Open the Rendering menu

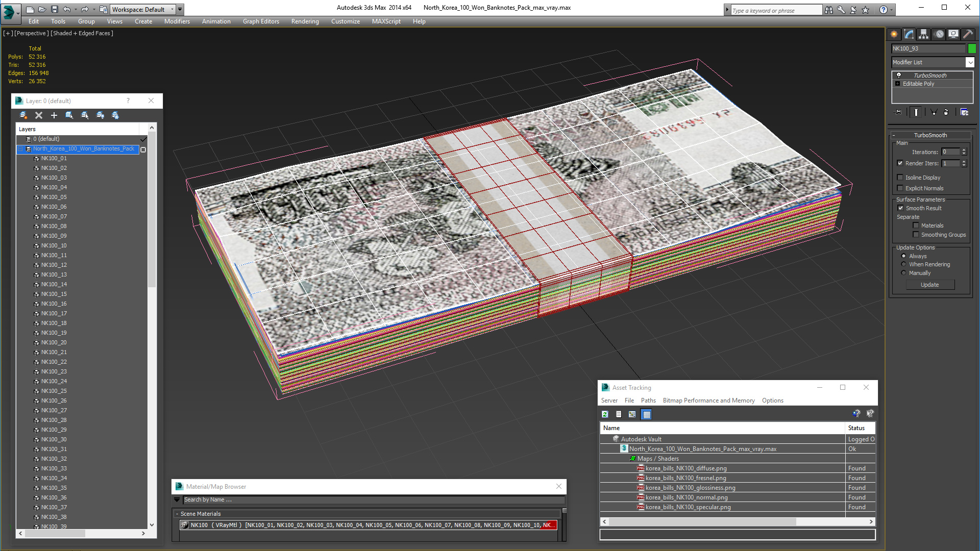click(305, 21)
